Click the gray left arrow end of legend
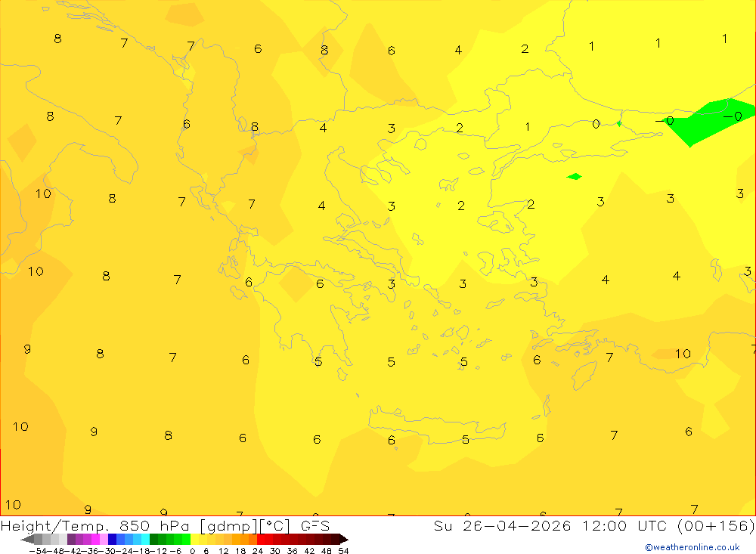Screen dimensions: 756x554 point(27,540)
